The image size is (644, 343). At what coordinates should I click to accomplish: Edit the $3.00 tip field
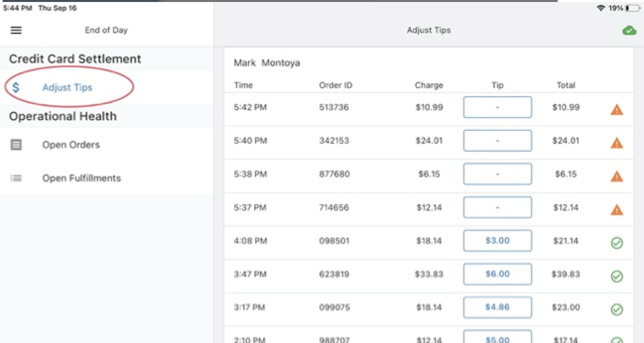pyautogui.click(x=497, y=240)
